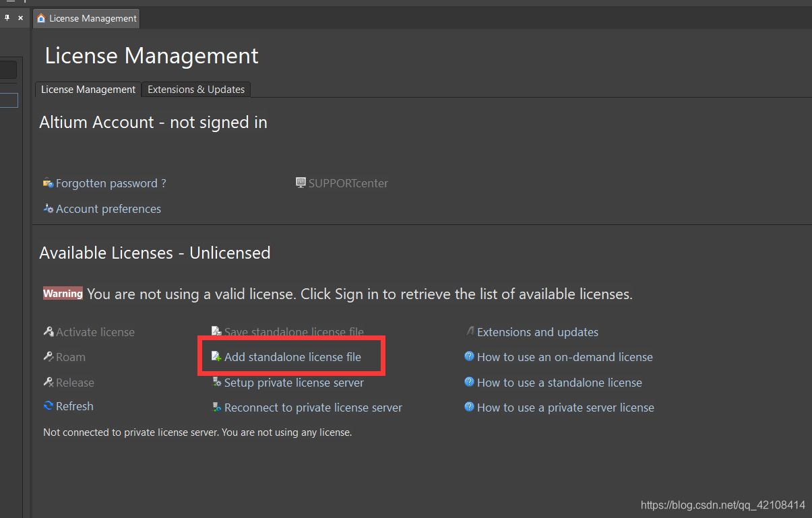The image size is (812, 518).
Task: Select the License Management inner tab
Action: 88,90
